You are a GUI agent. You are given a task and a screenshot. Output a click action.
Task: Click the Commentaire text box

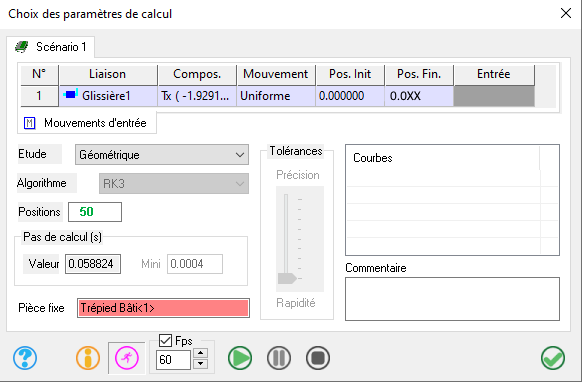point(452,299)
